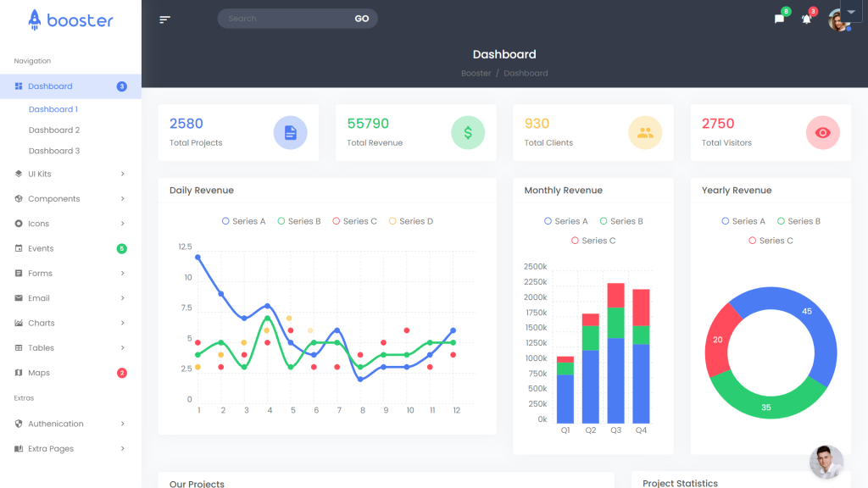Select Events in the navigation sidebar
Screen dimensions: 868x488
point(41,248)
